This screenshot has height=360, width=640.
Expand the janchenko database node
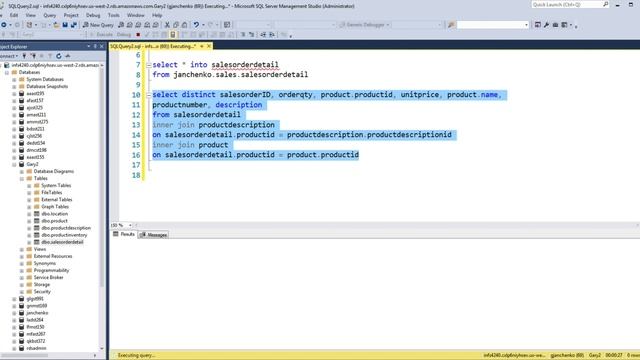pos(14,313)
